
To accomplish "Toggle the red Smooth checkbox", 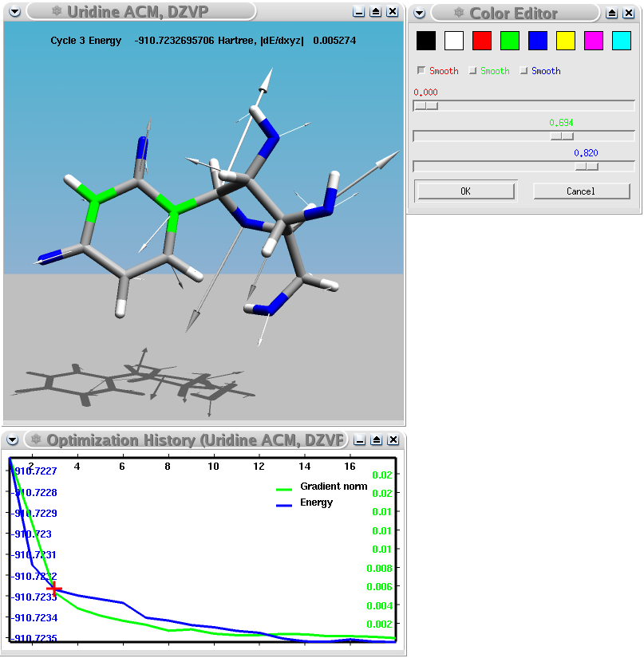I will (421, 71).
